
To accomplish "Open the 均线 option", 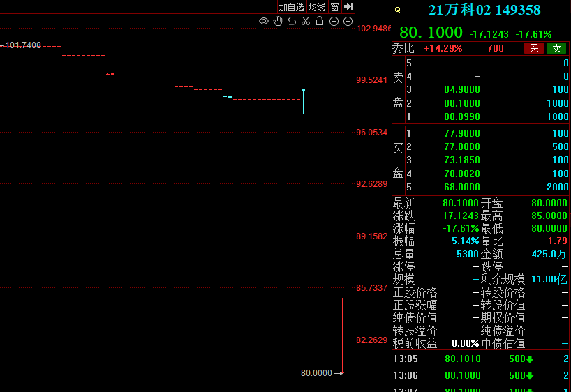I will coord(316,7).
